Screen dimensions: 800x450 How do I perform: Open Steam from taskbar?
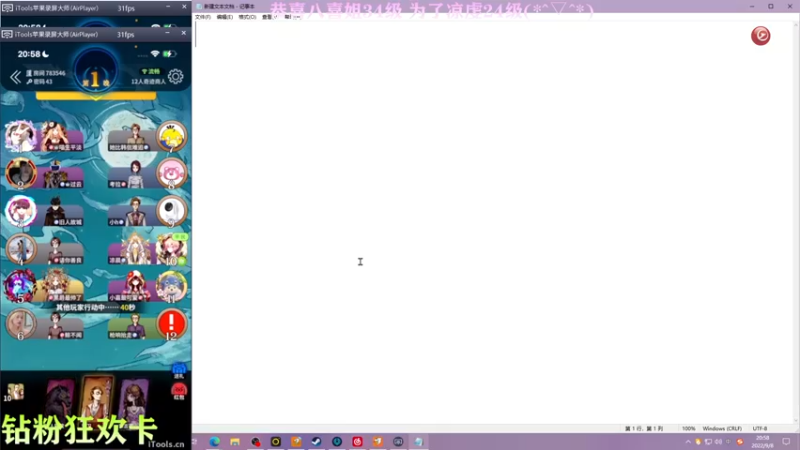[x=316, y=441]
